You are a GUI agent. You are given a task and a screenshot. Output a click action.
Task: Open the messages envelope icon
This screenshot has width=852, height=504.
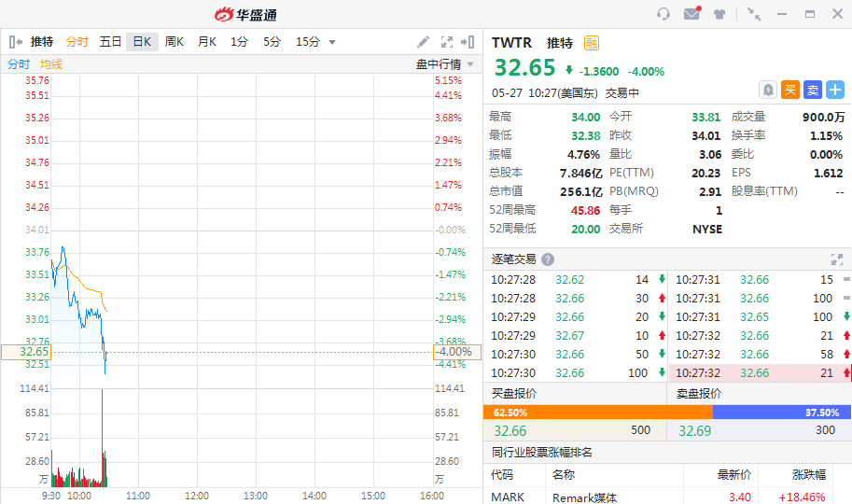coord(691,14)
